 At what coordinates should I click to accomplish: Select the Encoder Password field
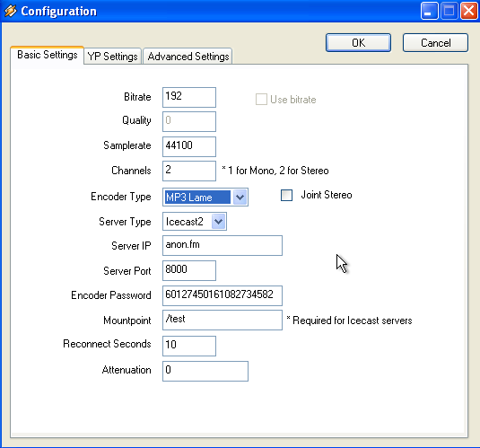coord(223,295)
